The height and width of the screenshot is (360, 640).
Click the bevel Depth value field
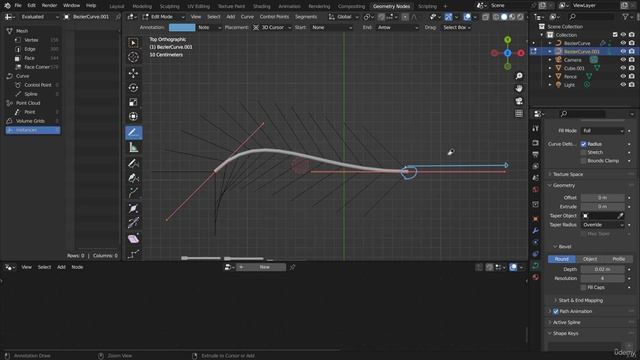pos(602,269)
